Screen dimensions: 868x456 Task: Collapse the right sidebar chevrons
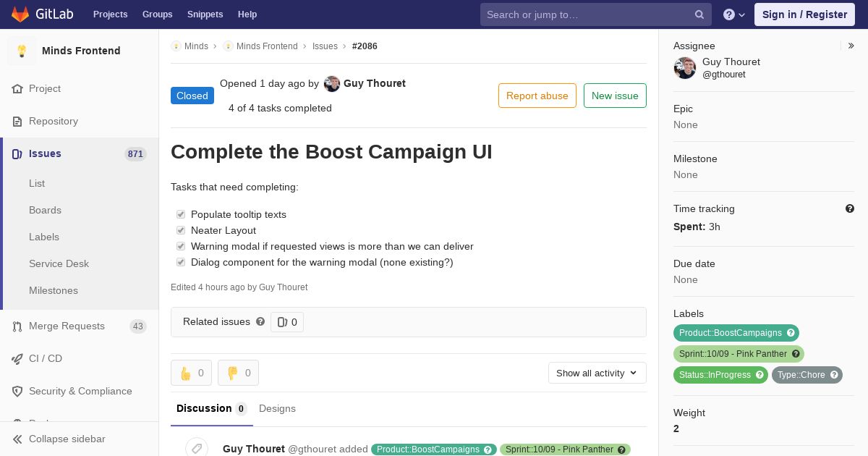[x=851, y=46]
